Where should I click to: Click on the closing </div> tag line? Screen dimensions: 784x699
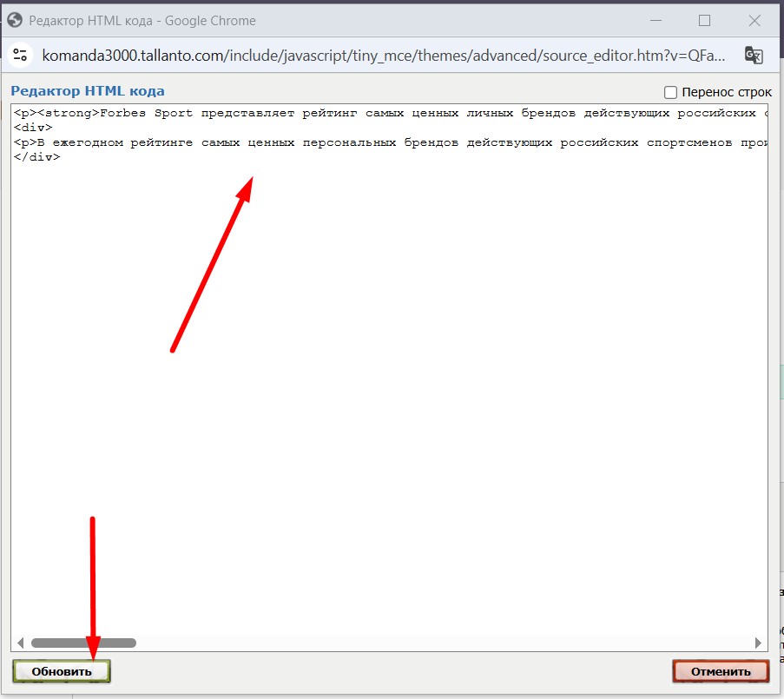36,157
